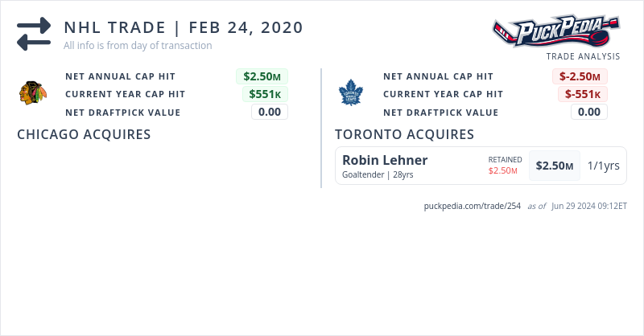
Task: Click the Toronto Acquires heading
Action: [404, 134]
